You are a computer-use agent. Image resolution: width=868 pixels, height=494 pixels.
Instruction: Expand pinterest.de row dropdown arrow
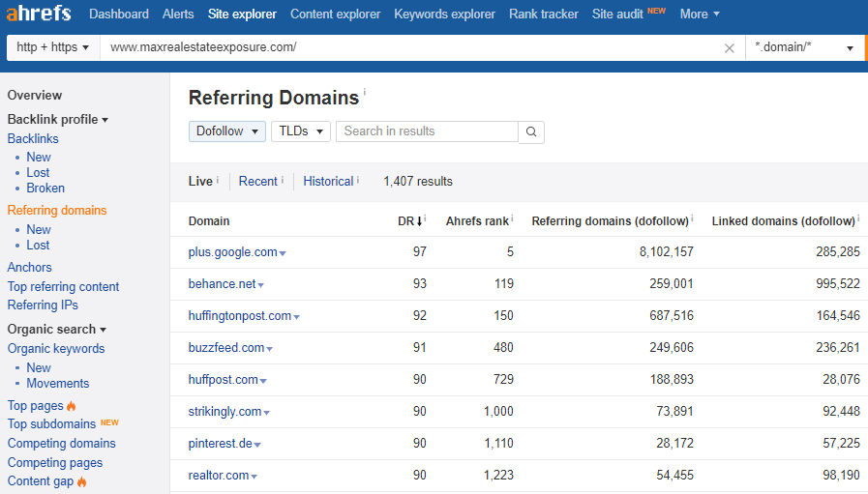(x=257, y=445)
